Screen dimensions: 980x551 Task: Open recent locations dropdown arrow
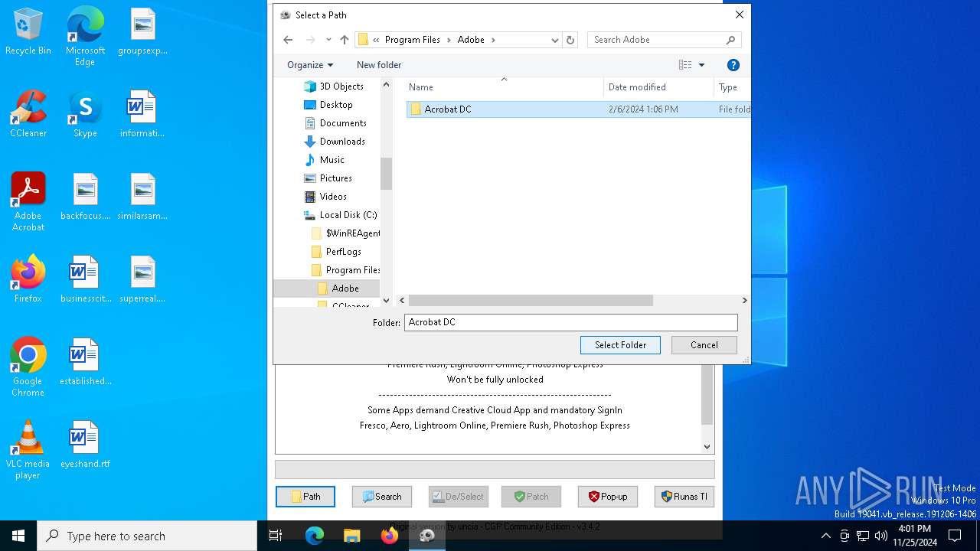point(328,40)
